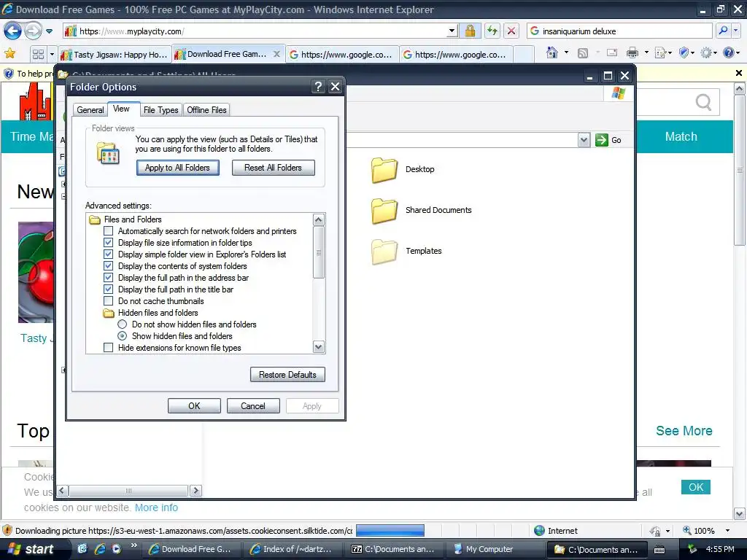Select Do not show hidden files radio
Image resolution: width=747 pixels, height=560 pixels.
click(123, 324)
